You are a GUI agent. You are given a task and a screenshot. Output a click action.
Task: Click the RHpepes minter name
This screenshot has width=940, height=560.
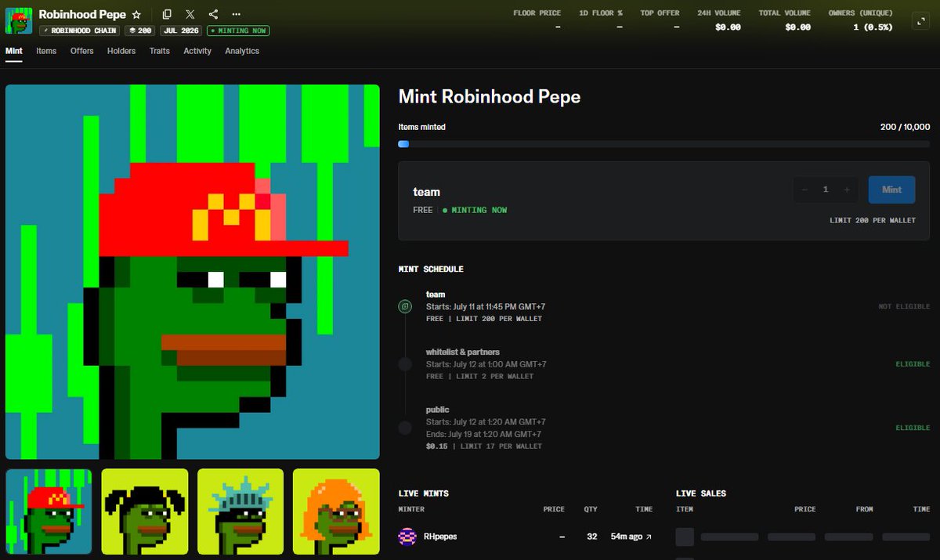coord(439,537)
